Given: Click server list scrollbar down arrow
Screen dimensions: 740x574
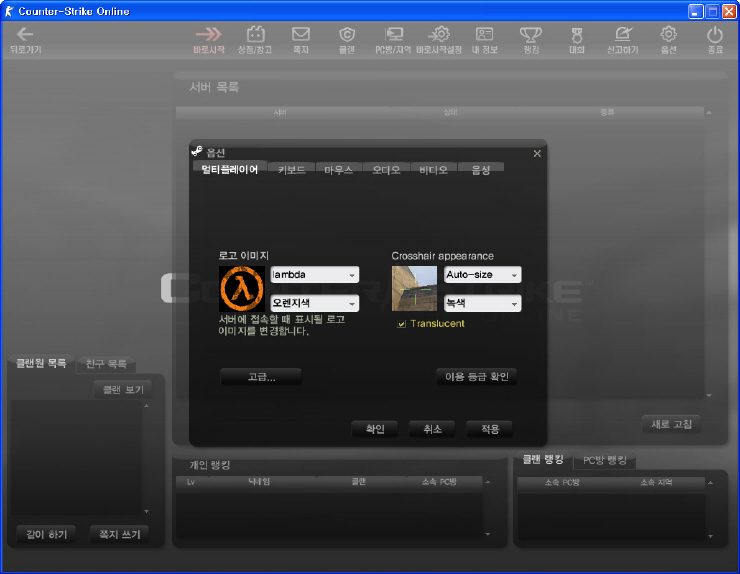Looking at the screenshot, I should 709,396.
